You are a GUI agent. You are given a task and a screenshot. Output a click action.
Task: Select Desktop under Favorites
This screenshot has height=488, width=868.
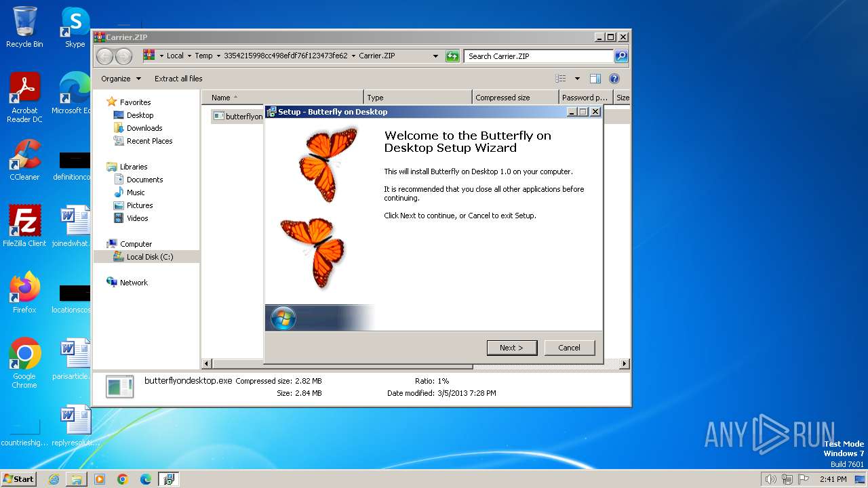click(140, 115)
